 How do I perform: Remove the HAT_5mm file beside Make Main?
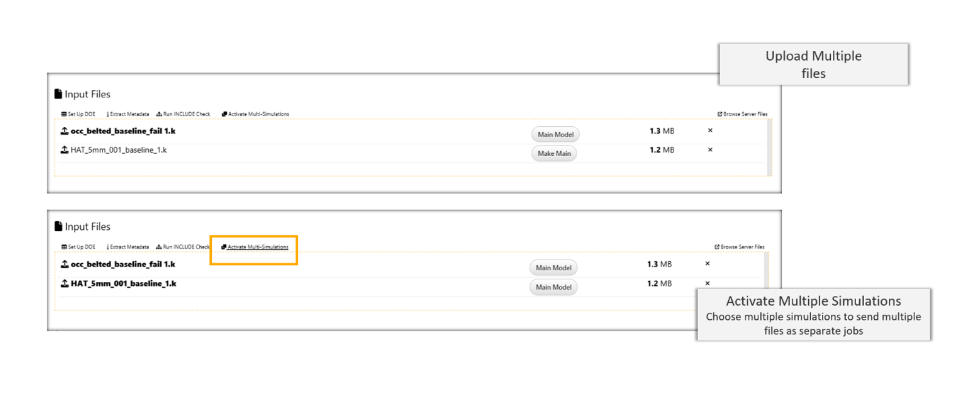(x=710, y=150)
